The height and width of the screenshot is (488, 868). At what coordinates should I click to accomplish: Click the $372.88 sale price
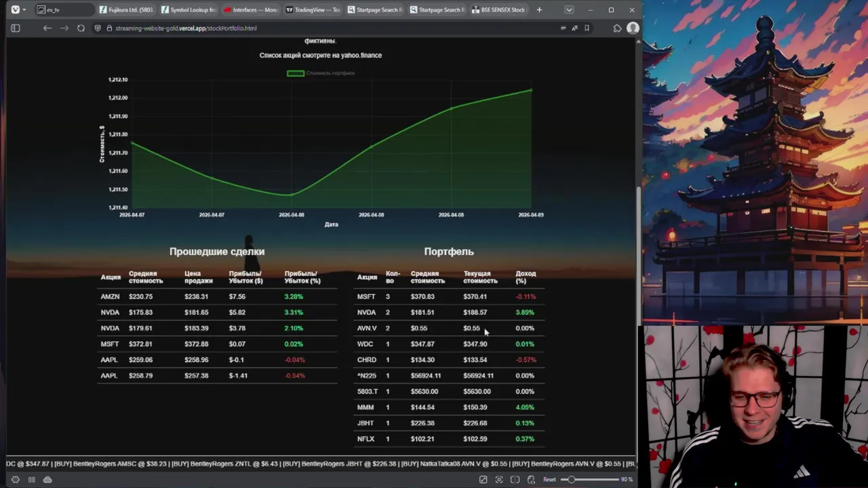point(196,344)
